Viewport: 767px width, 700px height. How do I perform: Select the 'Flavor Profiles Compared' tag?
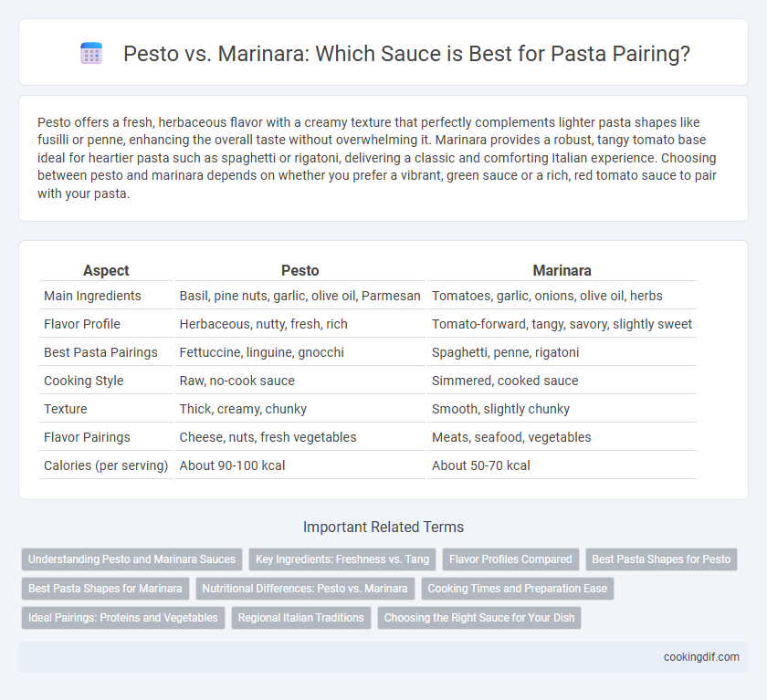[510, 559]
